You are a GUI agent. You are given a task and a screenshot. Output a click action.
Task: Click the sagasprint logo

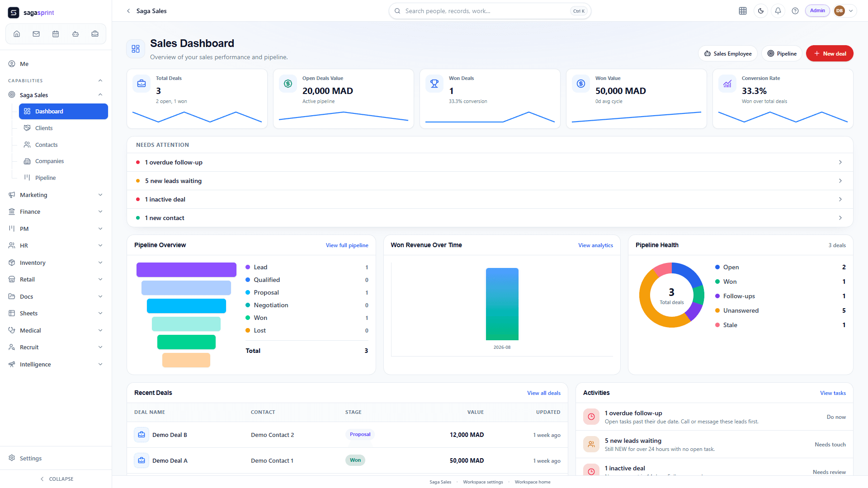[x=31, y=13]
